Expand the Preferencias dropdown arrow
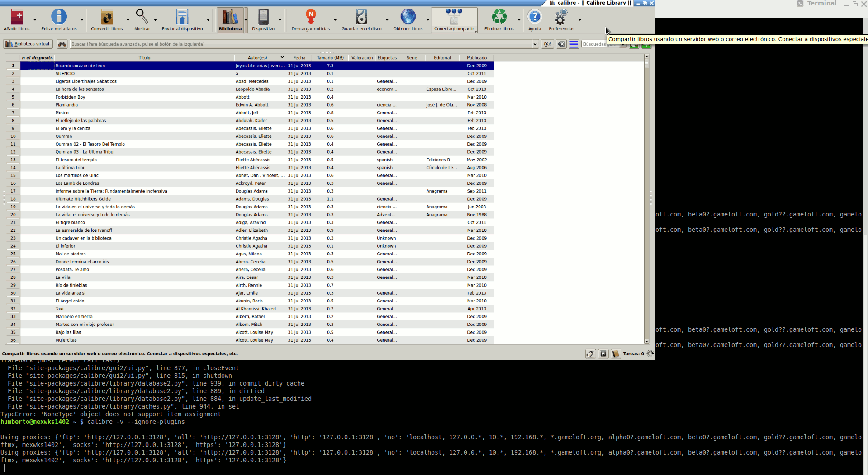 [579, 20]
